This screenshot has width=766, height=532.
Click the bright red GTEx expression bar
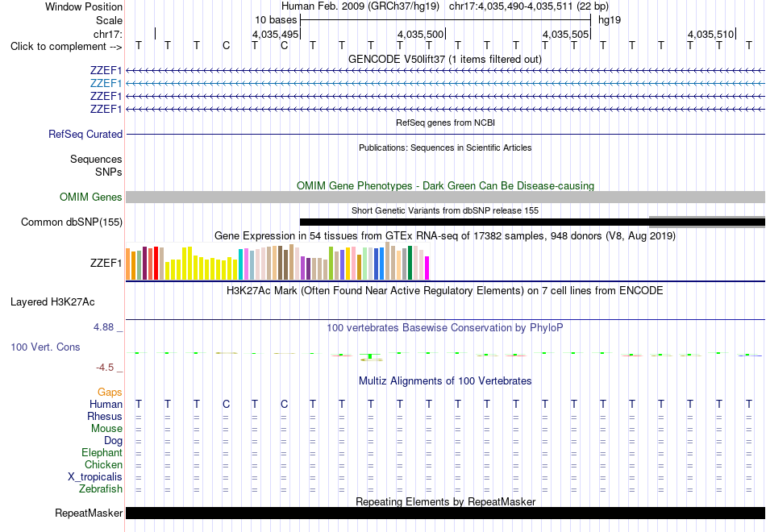tap(156, 264)
